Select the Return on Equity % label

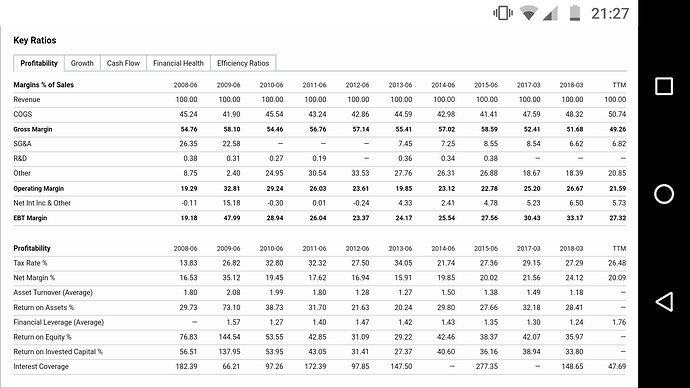point(42,337)
